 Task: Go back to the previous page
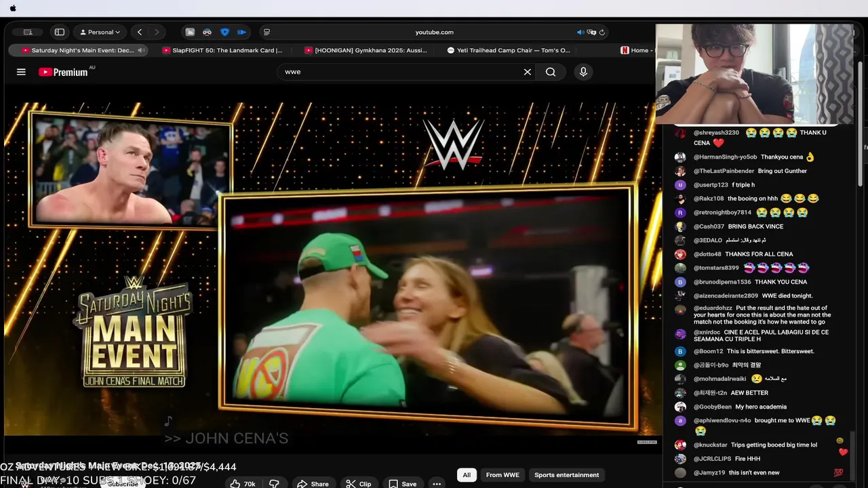click(140, 32)
